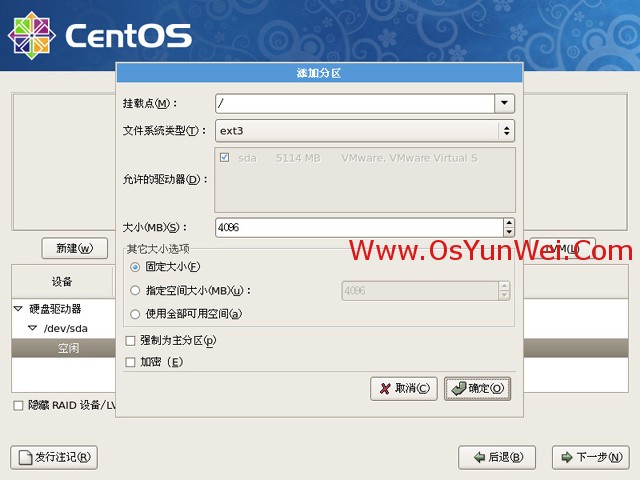The width and height of the screenshot is (640, 480).
Task: Click the green next arrow icon
Action: (x=567, y=457)
